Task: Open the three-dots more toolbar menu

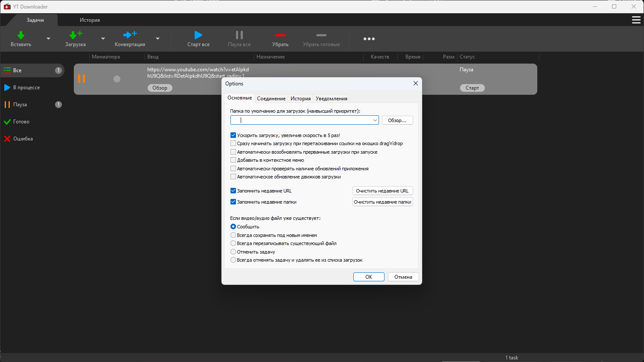Action: click(x=369, y=39)
